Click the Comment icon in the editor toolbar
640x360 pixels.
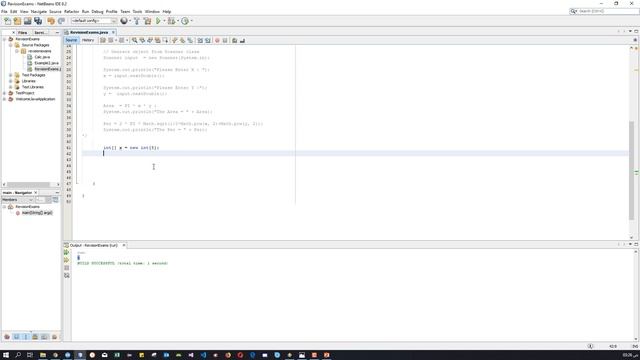234,40
